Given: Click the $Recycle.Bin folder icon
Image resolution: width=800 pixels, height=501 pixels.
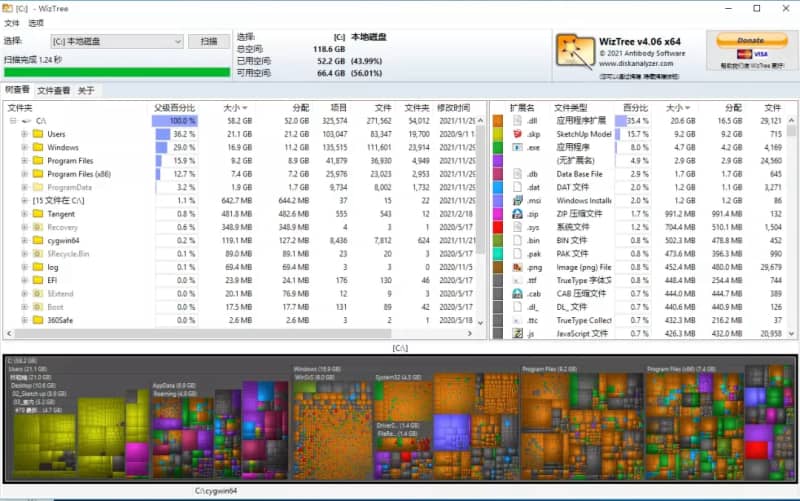Looking at the screenshot, I should click(38, 254).
